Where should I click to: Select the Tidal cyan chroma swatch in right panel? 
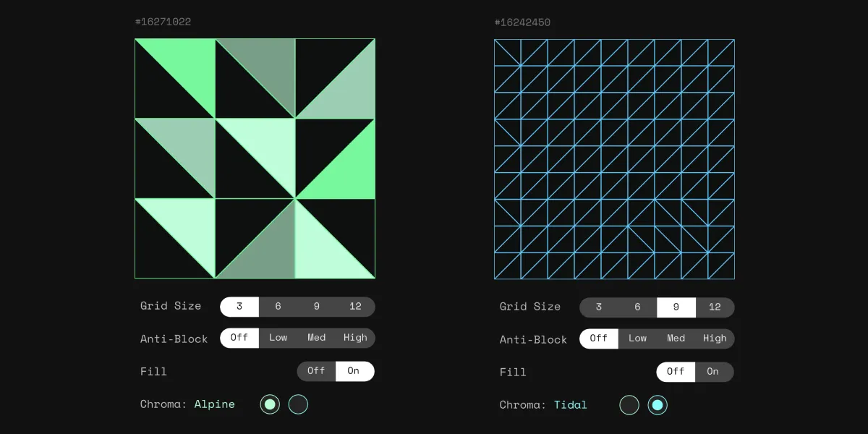click(658, 405)
